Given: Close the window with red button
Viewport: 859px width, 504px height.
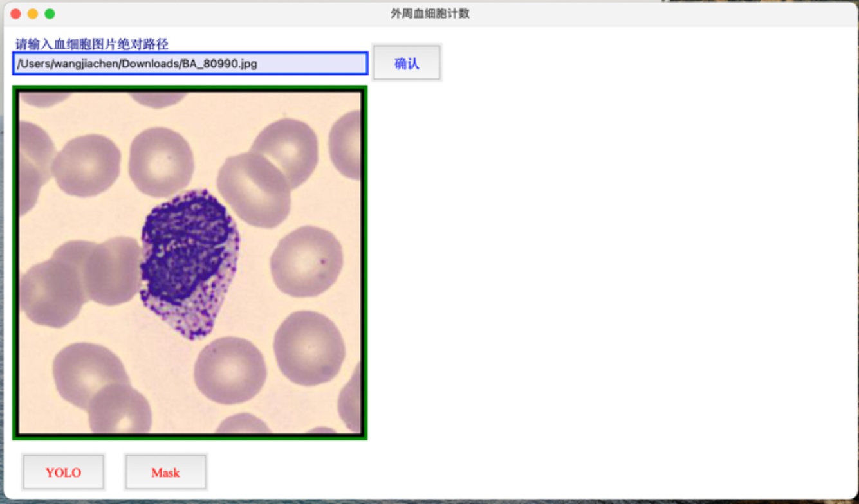Looking at the screenshot, I should coord(16,14).
